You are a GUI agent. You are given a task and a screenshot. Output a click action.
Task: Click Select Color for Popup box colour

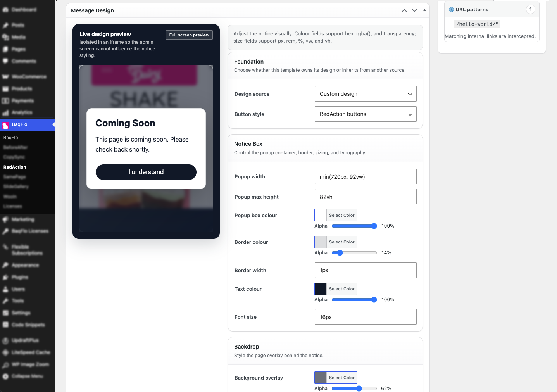[x=341, y=215]
